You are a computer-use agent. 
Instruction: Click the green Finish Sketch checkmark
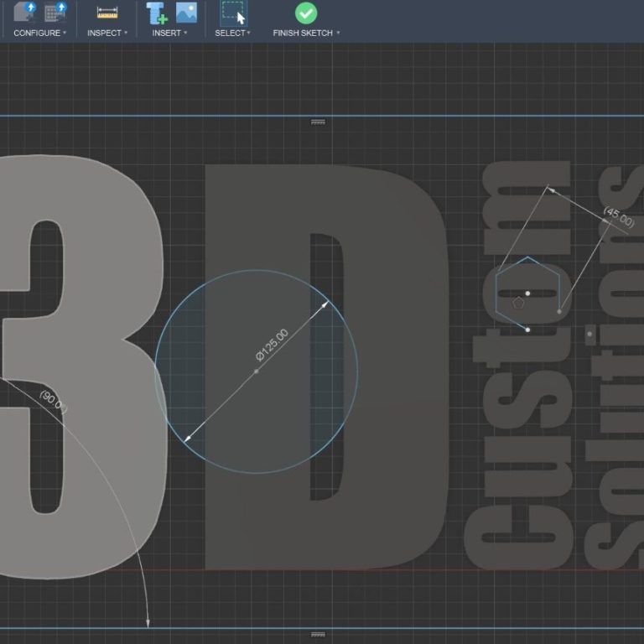(x=306, y=13)
